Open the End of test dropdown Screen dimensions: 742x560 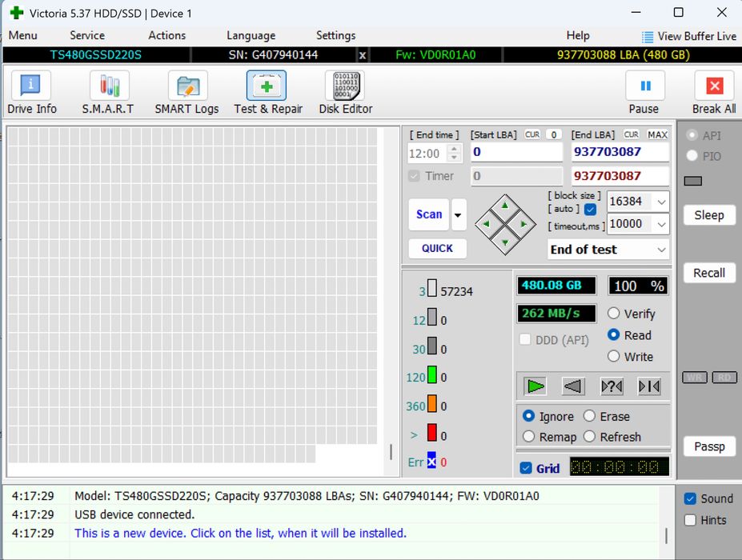(x=661, y=250)
